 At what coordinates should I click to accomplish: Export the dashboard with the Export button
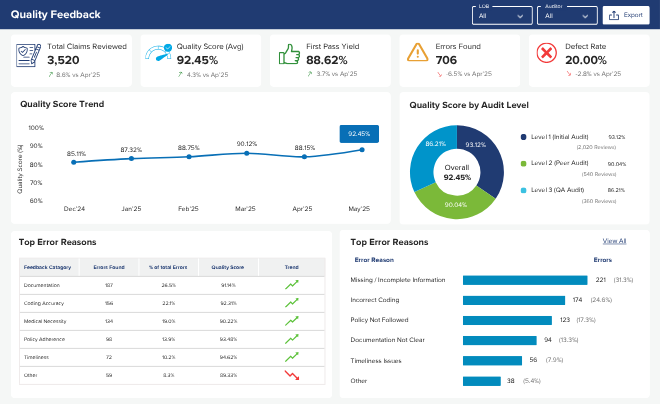tap(626, 15)
